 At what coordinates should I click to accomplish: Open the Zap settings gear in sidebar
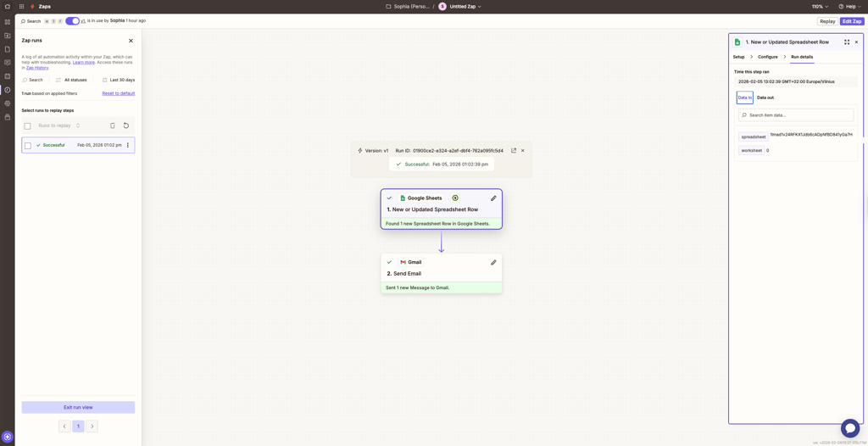click(7, 103)
